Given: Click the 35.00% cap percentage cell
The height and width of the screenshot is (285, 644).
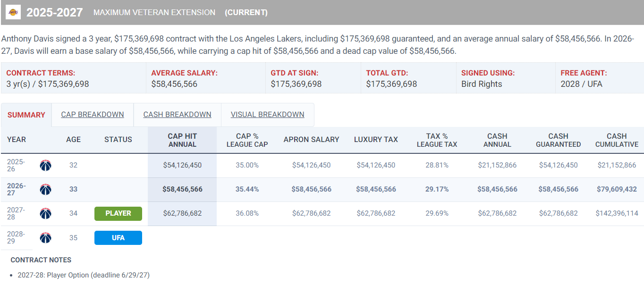Looking at the screenshot, I should click(247, 165).
